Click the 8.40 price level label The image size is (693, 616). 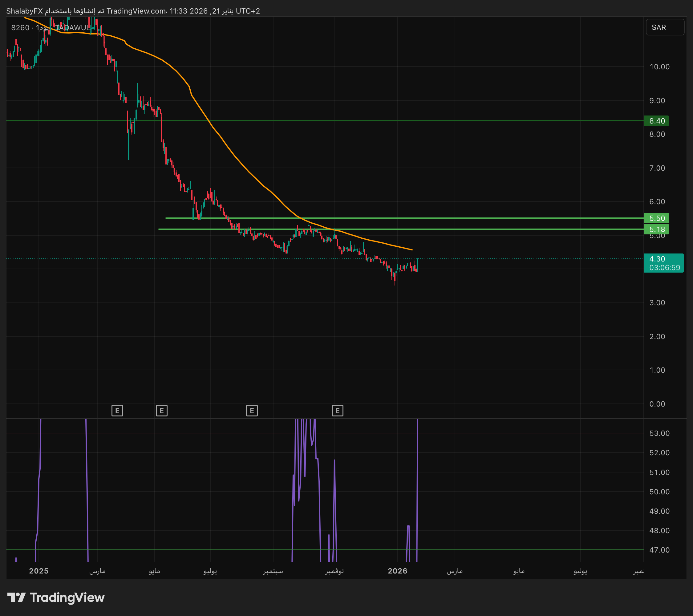656,121
